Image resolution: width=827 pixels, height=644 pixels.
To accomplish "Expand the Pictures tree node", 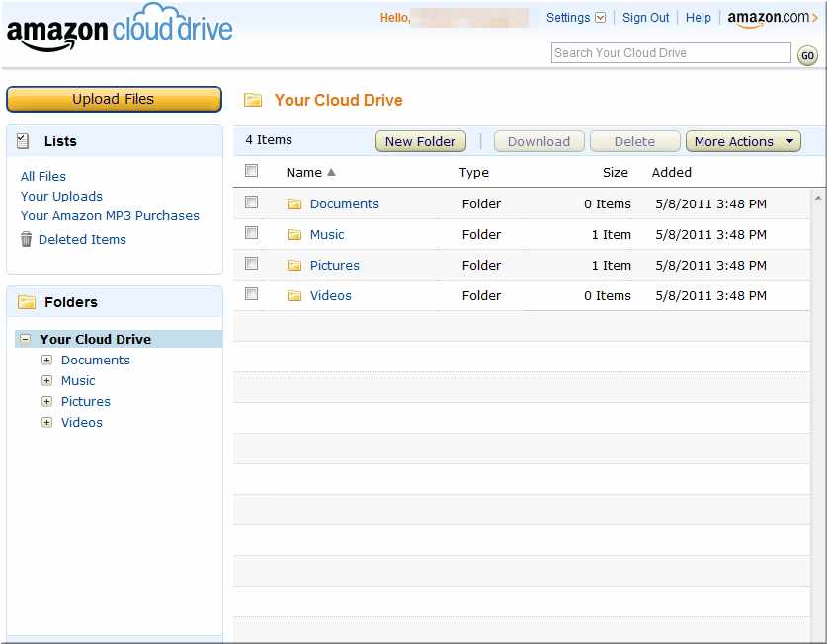I will pos(47,401).
